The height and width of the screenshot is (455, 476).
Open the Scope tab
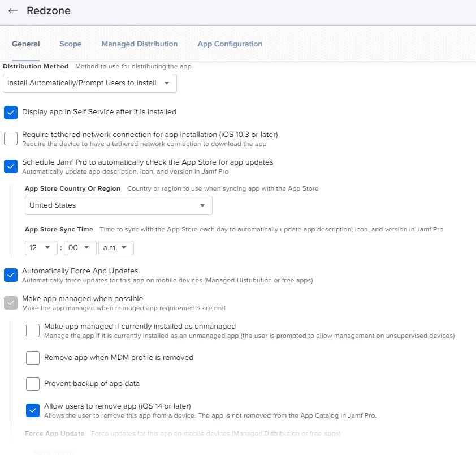tap(71, 44)
